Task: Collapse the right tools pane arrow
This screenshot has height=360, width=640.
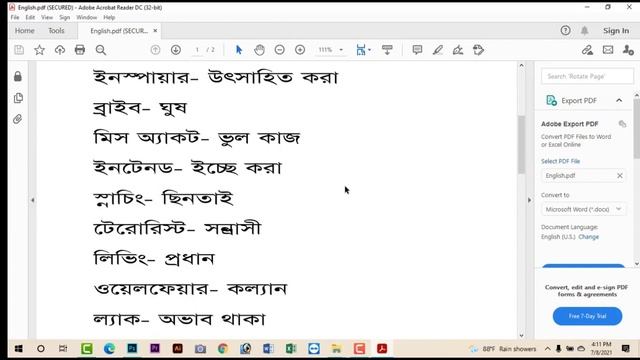Action: 530,200
